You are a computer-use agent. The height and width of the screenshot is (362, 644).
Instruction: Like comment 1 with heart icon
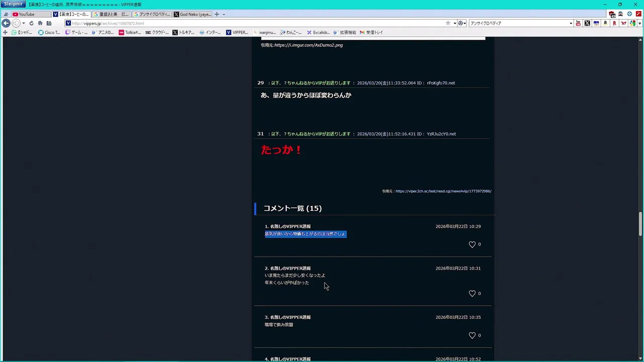[x=472, y=244]
